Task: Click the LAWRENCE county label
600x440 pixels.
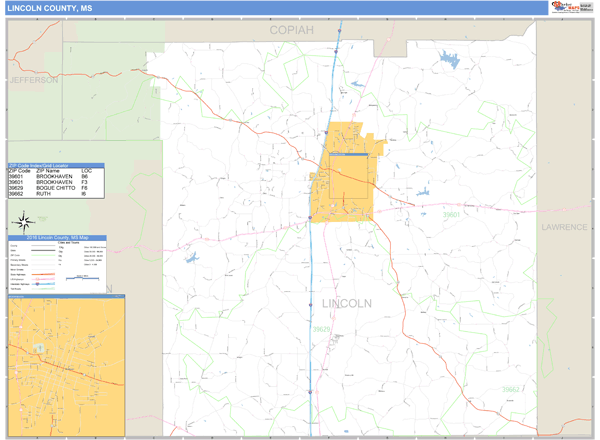Action: click(565, 227)
